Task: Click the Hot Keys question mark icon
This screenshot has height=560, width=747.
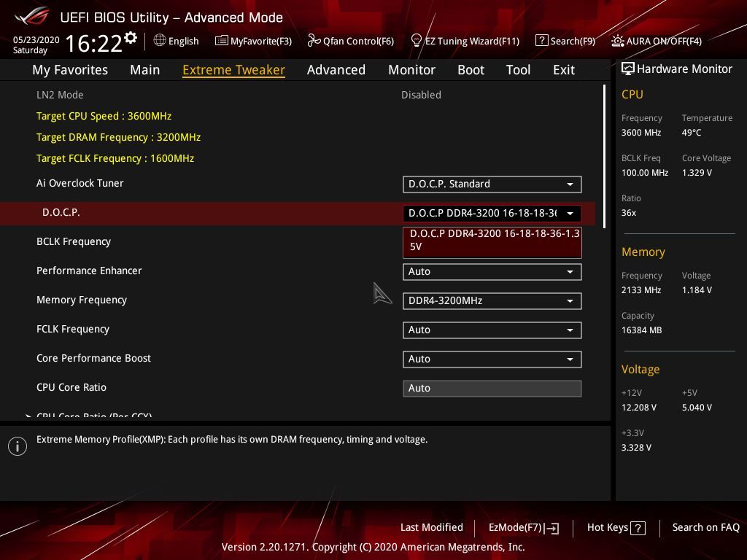Action: (x=638, y=528)
